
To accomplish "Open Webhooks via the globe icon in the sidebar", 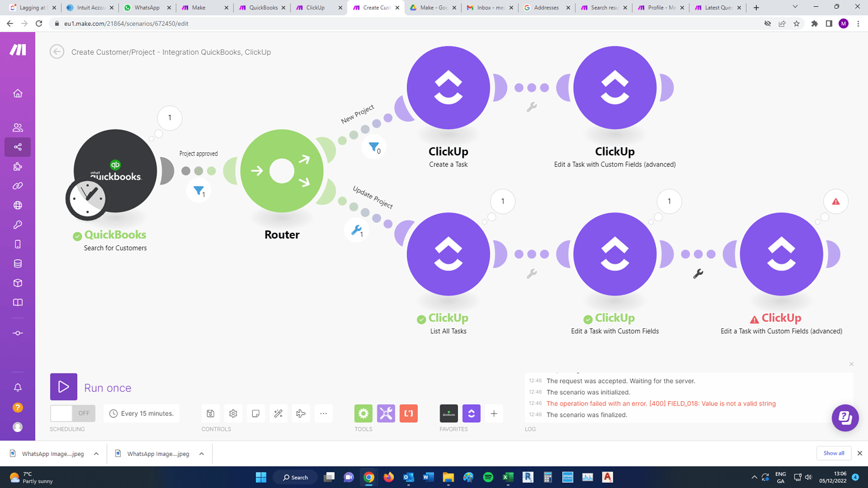I will tap(18, 205).
